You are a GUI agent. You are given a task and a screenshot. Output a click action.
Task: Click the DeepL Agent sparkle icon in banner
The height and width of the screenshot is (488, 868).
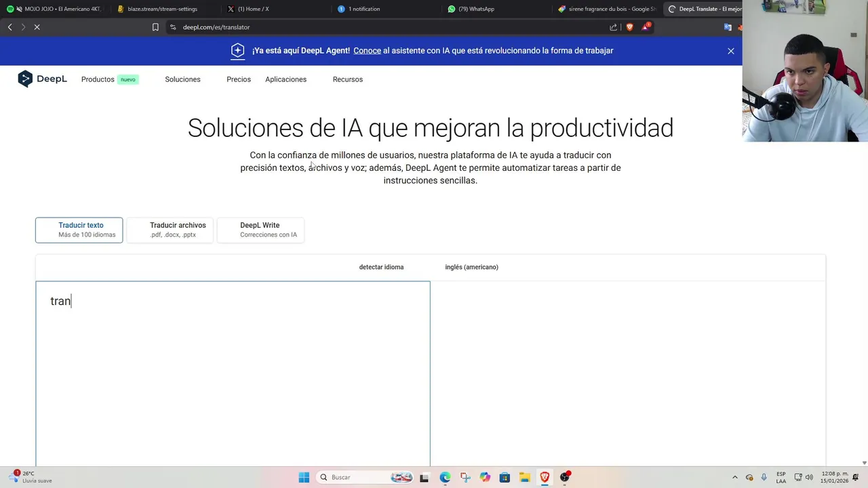[x=237, y=51]
